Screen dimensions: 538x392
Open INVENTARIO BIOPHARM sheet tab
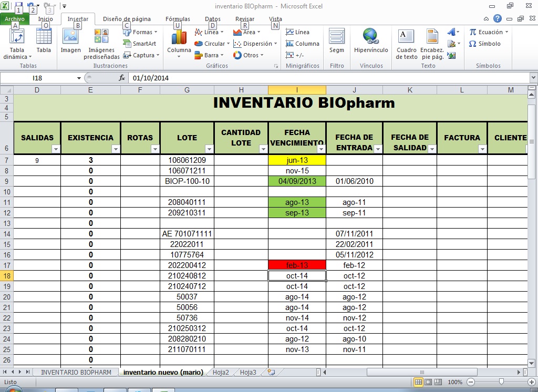pos(76,372)
